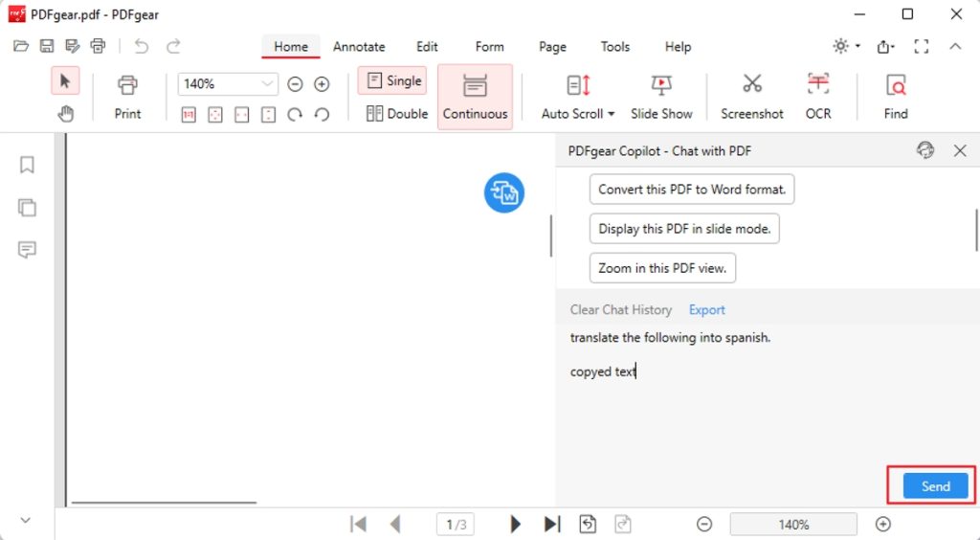Screen dimensions: 980x540
Task: Click the fit height icon
Action: point(268,115)
